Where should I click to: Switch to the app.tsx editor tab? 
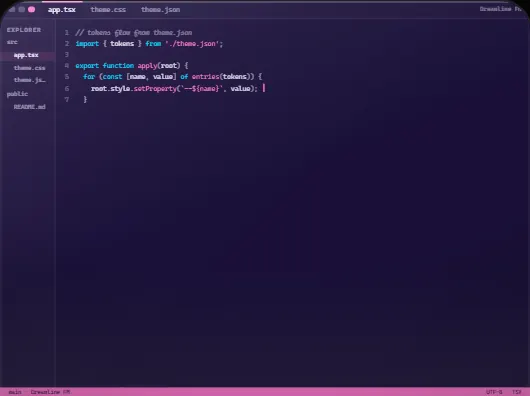[62, 10]
